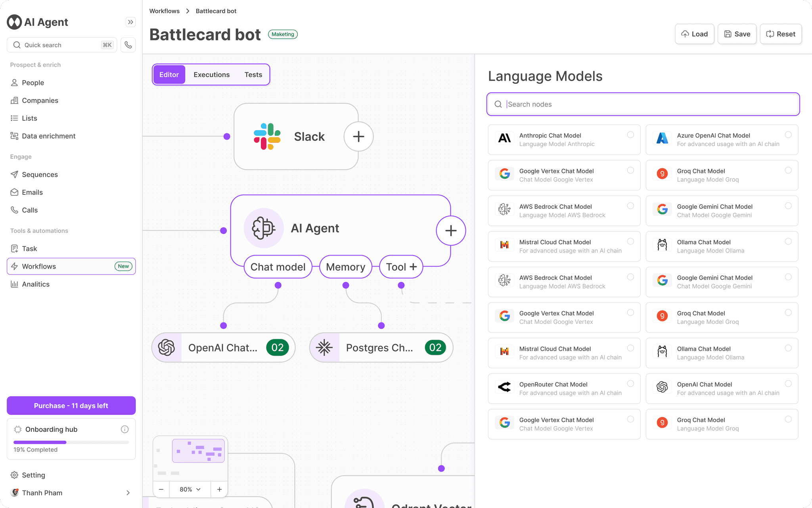Click the Onboarding hub progress bar

(x=71, y=442)
